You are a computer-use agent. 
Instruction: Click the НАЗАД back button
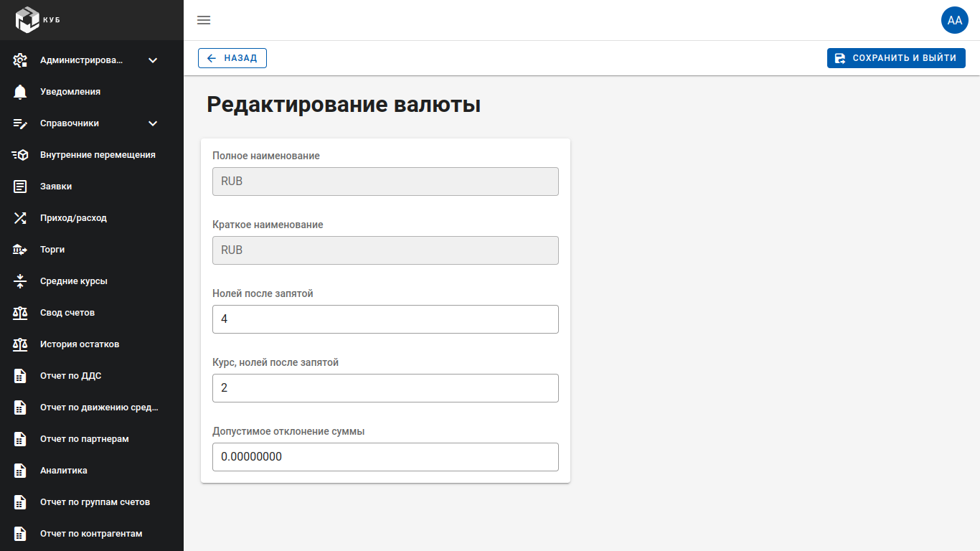coord(232,58)
